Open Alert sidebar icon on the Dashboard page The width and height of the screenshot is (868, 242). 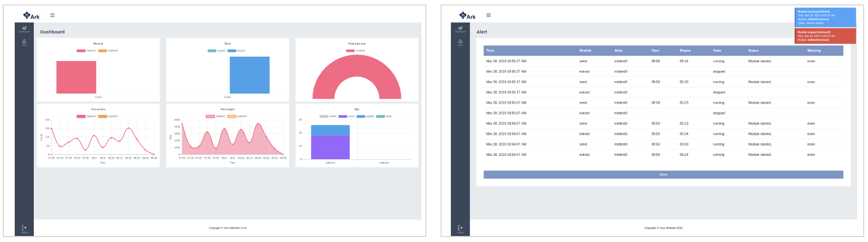click(24, 42)
